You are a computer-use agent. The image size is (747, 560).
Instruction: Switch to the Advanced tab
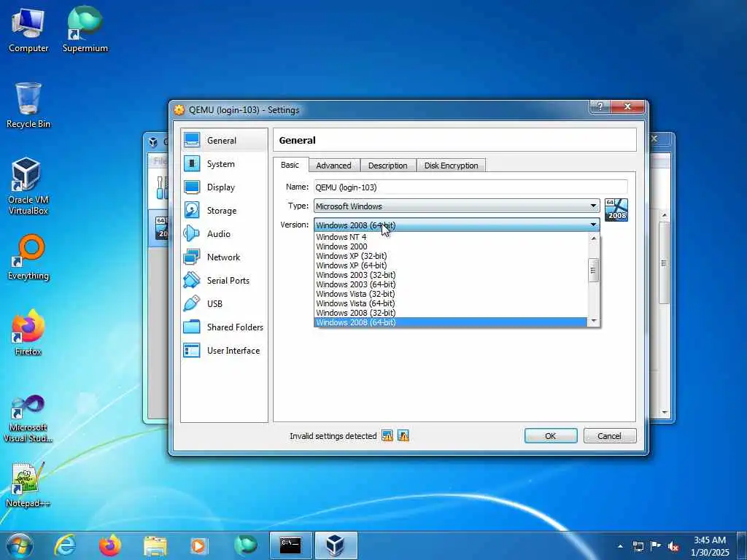tap(333, 166)
